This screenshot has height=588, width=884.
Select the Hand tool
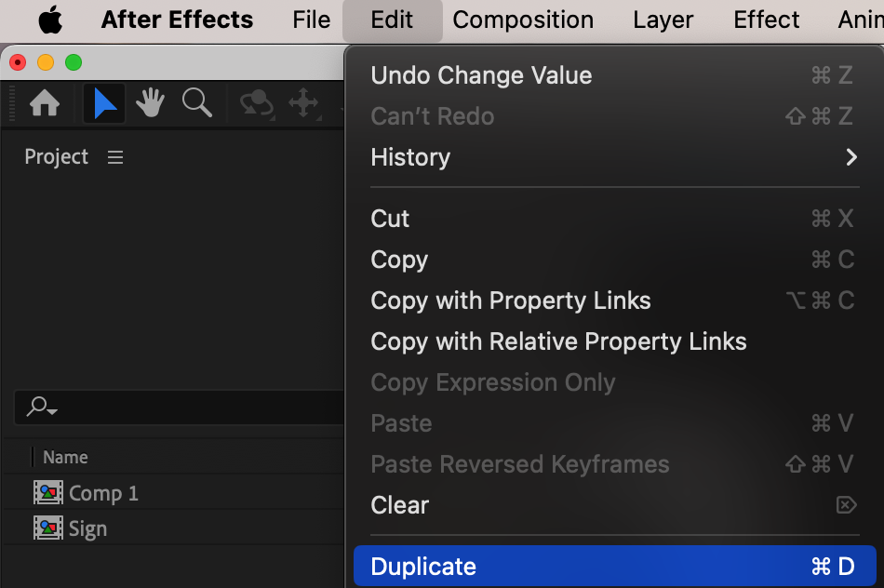click(x=150, y=103)
